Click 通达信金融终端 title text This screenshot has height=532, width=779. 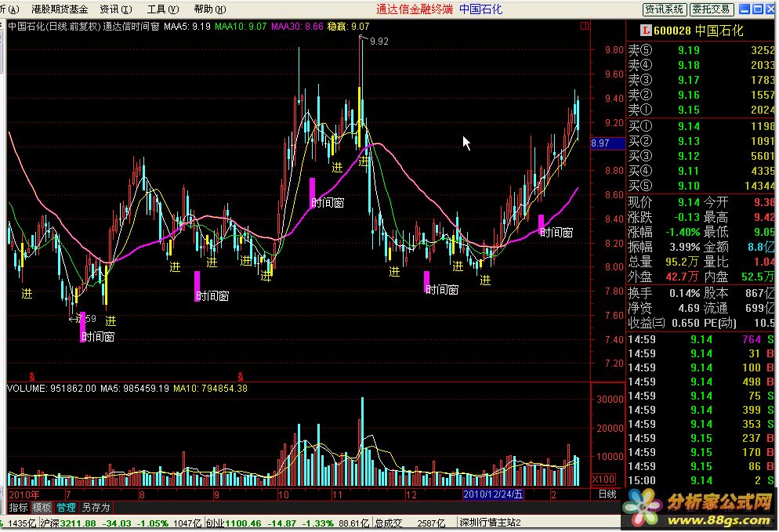coord(415,9)
